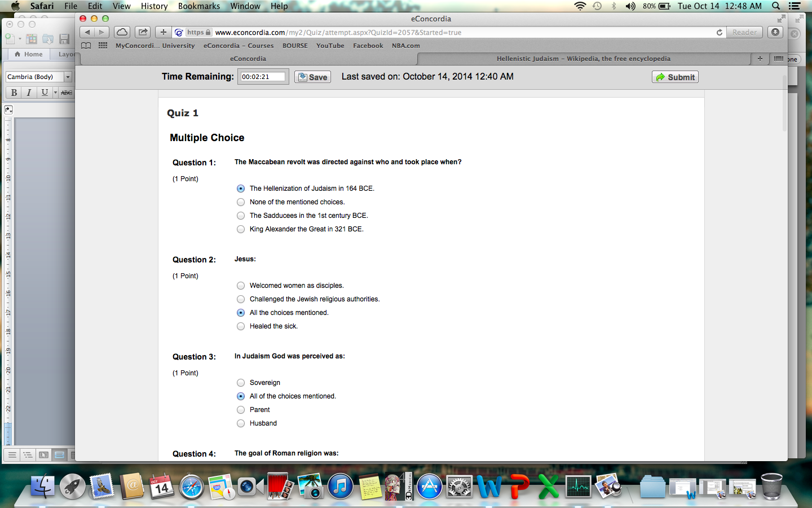Click Safari's iCloud Tabs icon
Screen dimensions: 812x508
click(x=122, y=32)
